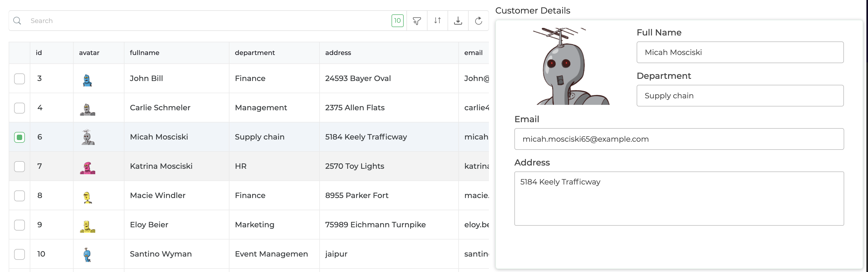Click address 2375 Allen Flats

pyautogui.click(x=355, y=108)
